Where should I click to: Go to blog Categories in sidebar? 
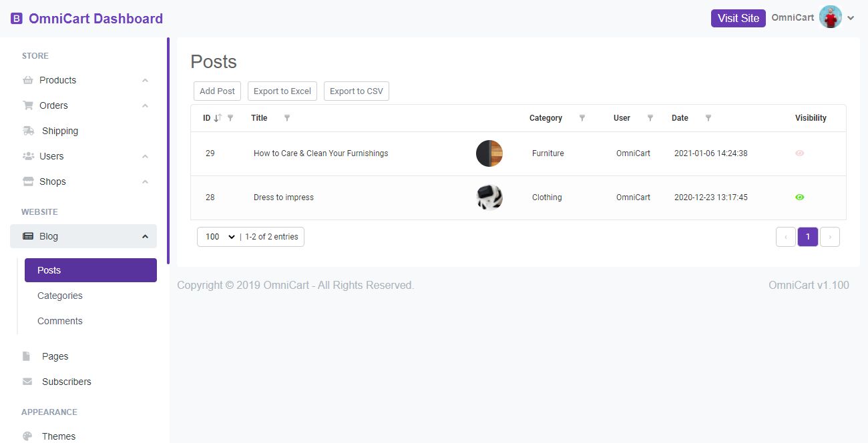point(60,296)
